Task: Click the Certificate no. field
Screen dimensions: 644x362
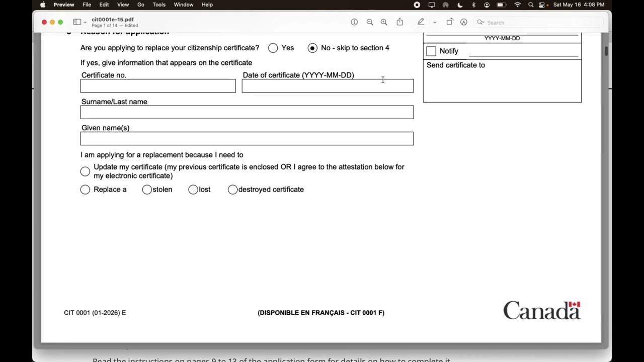Action: tap(158, 86)
